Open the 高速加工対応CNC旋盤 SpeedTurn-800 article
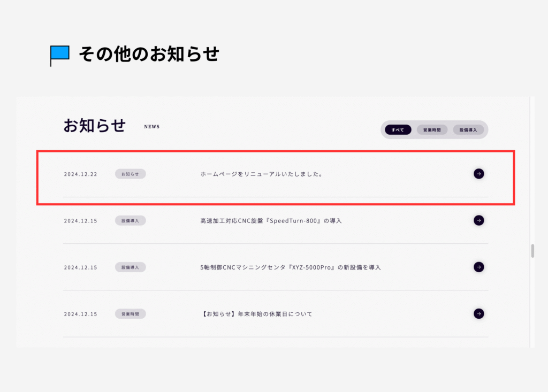 click(271, 221)
